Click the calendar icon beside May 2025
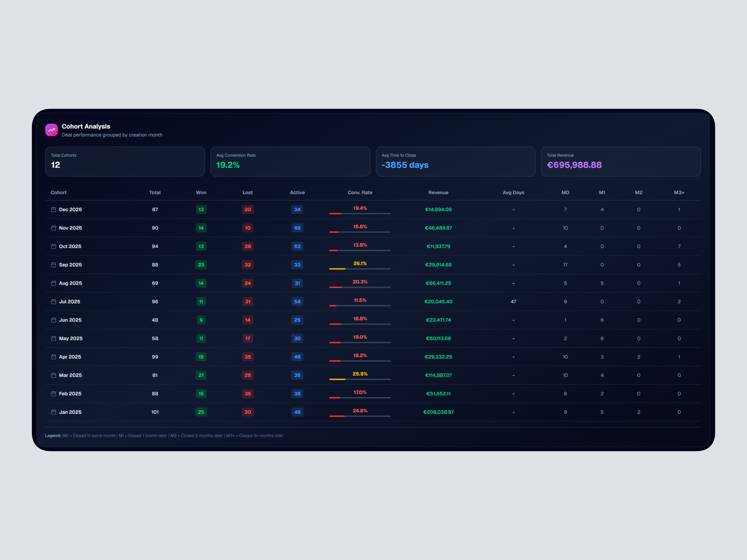The height and width of the screenshot is (560, 747). 54,338
